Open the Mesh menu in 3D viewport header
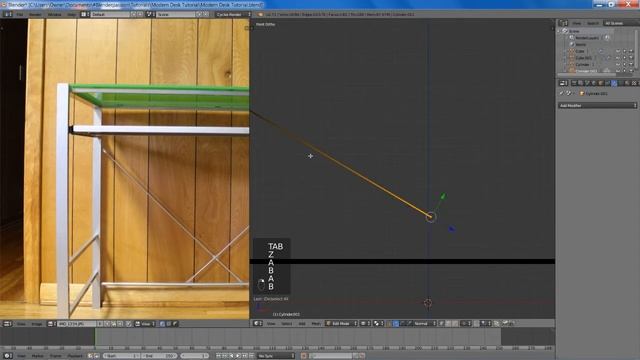The height and width of the screenshot is (360, 640). pyautogui.click(x=316, y=323)
